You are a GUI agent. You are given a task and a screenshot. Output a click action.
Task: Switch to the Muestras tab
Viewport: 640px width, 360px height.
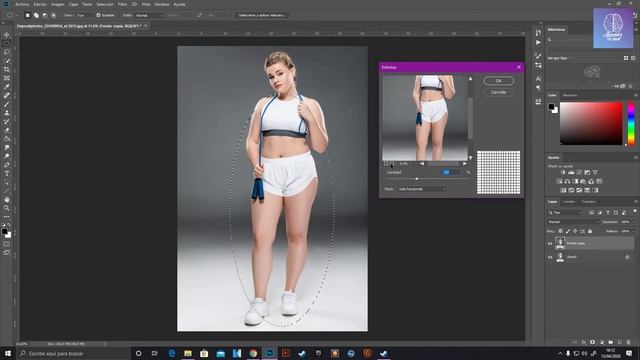[570, 95]
